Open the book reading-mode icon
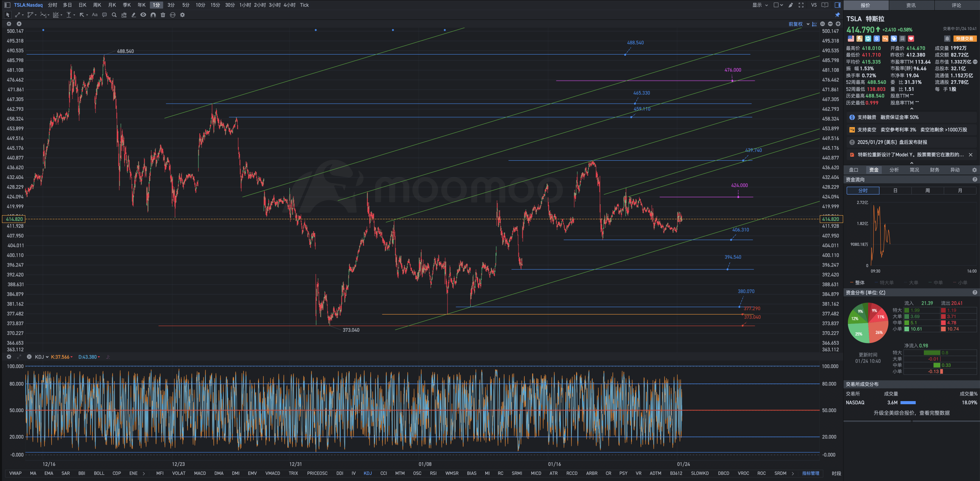The width and height of the screenshot is (980, 481). [x=825, y=5]
